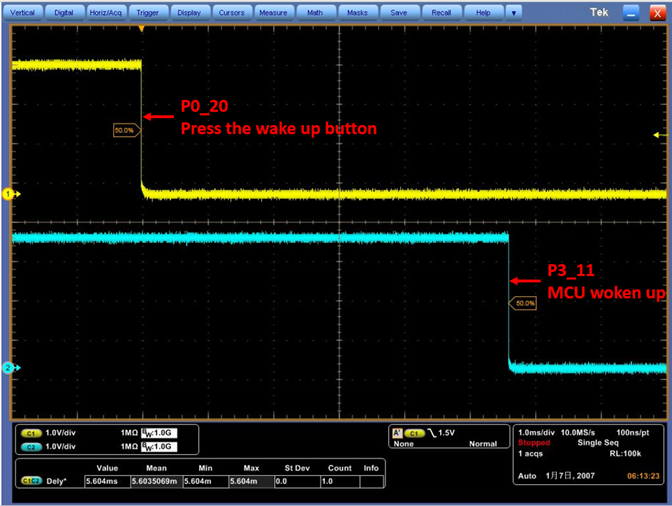This screenshot has width=672, height=506.
Task: Click the Single Seq acquisition label
Action: [x=598, y=443]
